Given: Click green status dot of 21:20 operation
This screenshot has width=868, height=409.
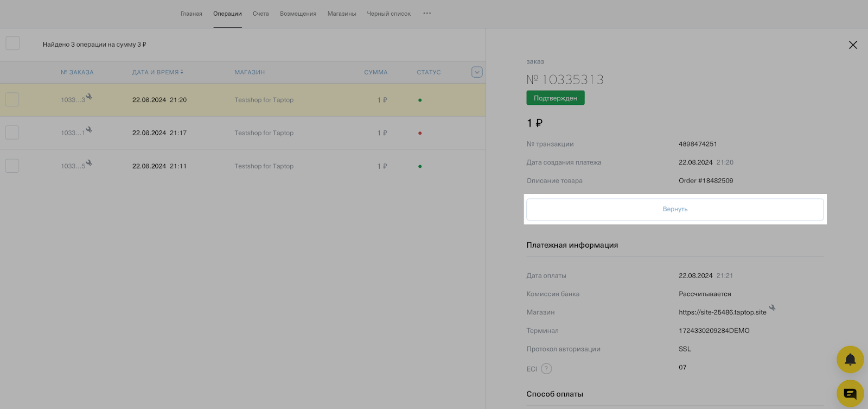Looking at the screenshot, I should click(420, 100).
